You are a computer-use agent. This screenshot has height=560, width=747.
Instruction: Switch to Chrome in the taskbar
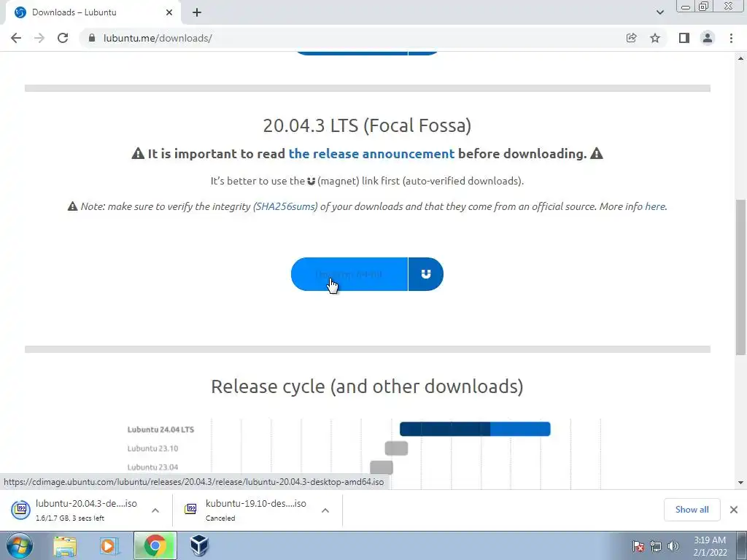pyautogui.click(x=155, y=545)
